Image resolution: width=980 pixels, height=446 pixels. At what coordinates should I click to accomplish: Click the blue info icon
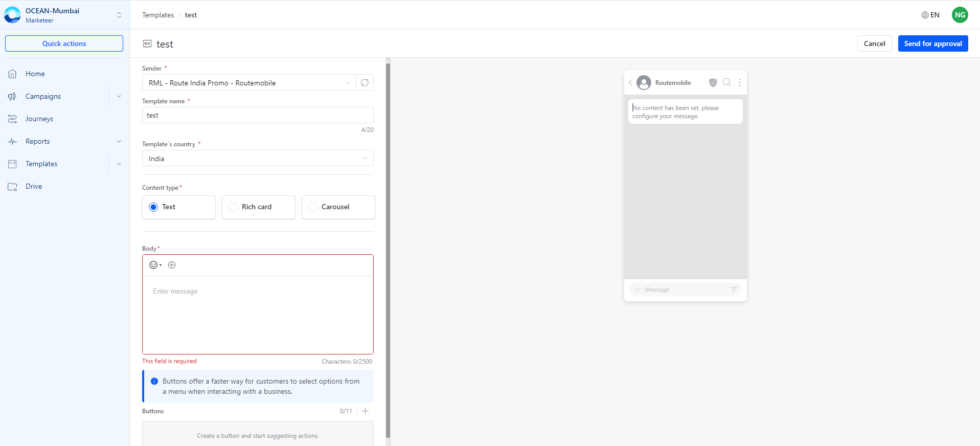[x=154, y=381]
